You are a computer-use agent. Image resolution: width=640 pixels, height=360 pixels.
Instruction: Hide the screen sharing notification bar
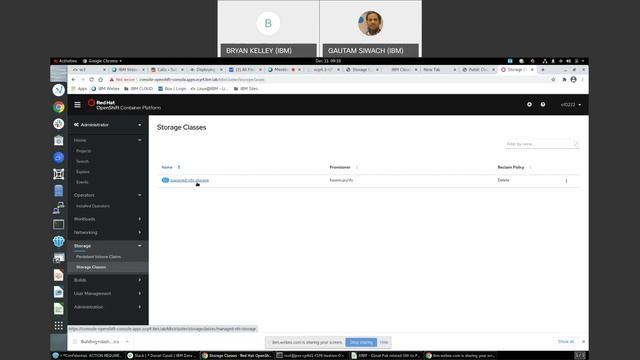(384, 342)
